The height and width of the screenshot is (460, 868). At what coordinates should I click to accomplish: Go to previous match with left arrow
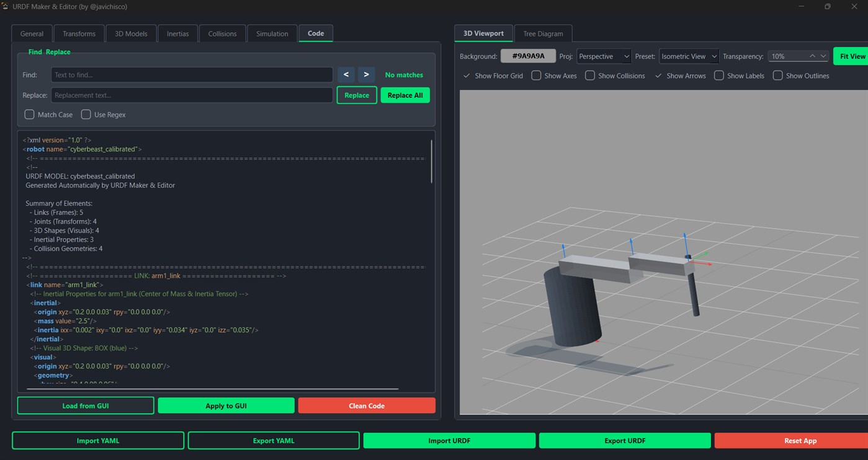346,75
